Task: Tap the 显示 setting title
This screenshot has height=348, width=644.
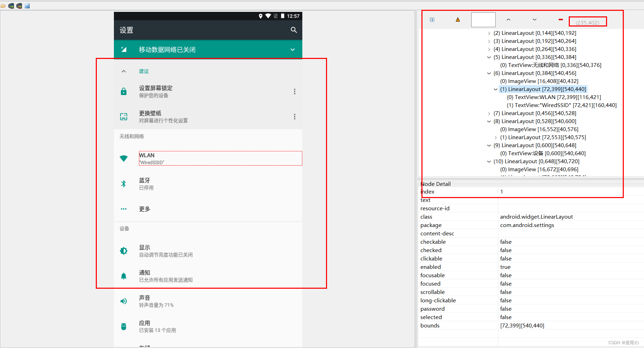Action: [145, 248]
